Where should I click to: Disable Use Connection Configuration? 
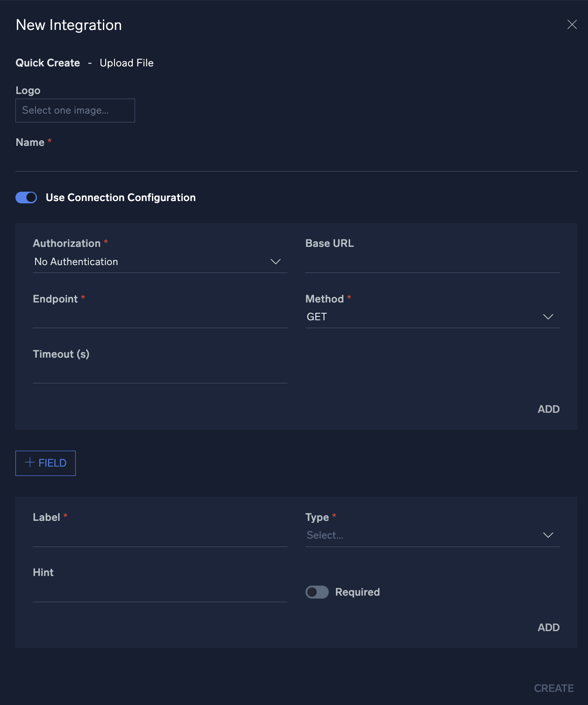tap(26, 197)
